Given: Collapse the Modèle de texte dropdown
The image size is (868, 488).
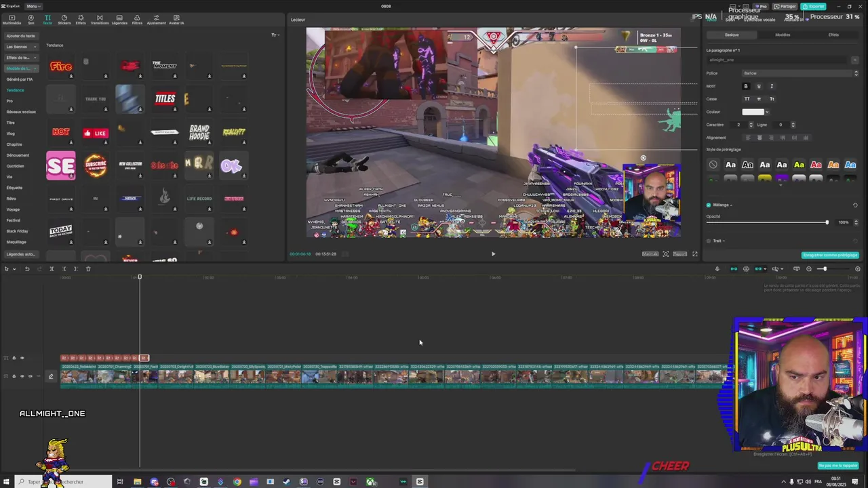Looking at the screenshot, I should coord(21,68).
